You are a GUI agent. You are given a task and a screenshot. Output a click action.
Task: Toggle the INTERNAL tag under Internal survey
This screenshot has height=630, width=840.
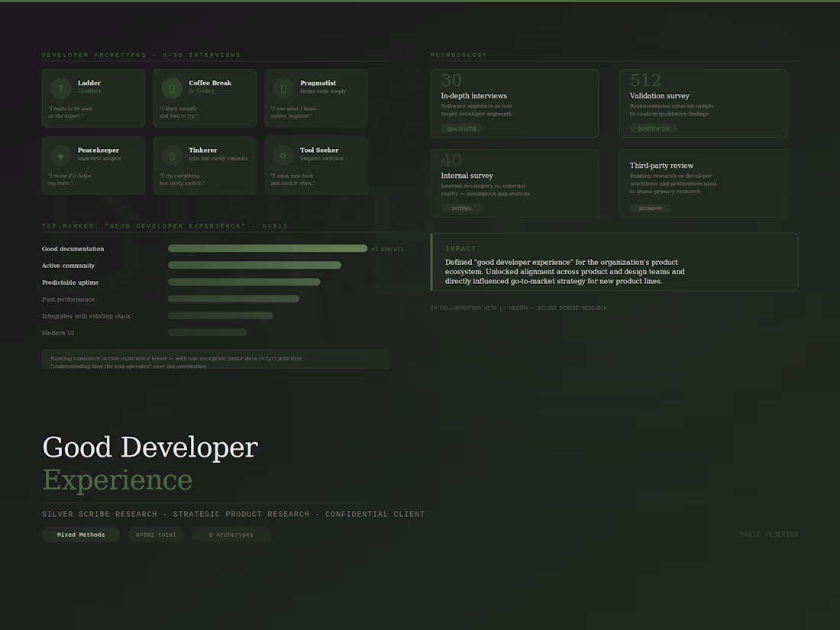click(x=462, y=208)
